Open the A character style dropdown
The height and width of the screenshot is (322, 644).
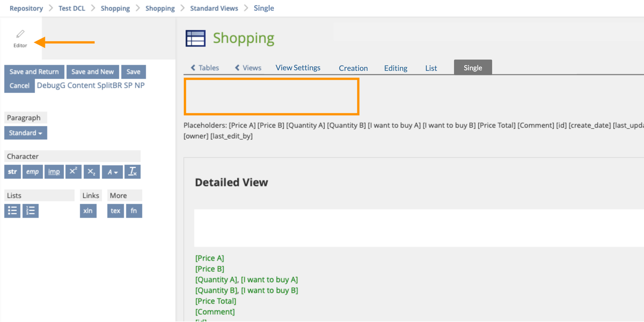click(112, 172)
